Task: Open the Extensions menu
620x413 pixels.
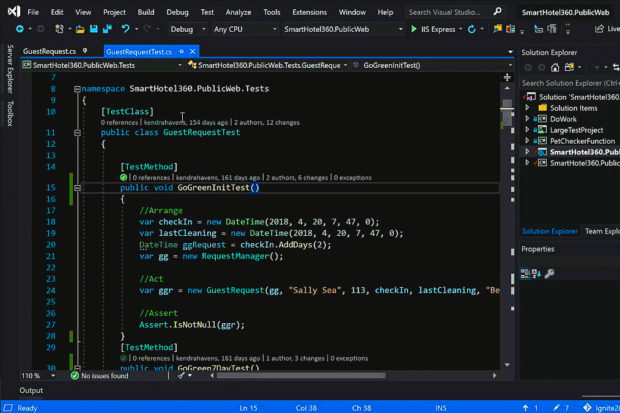Action: point(310,12)
